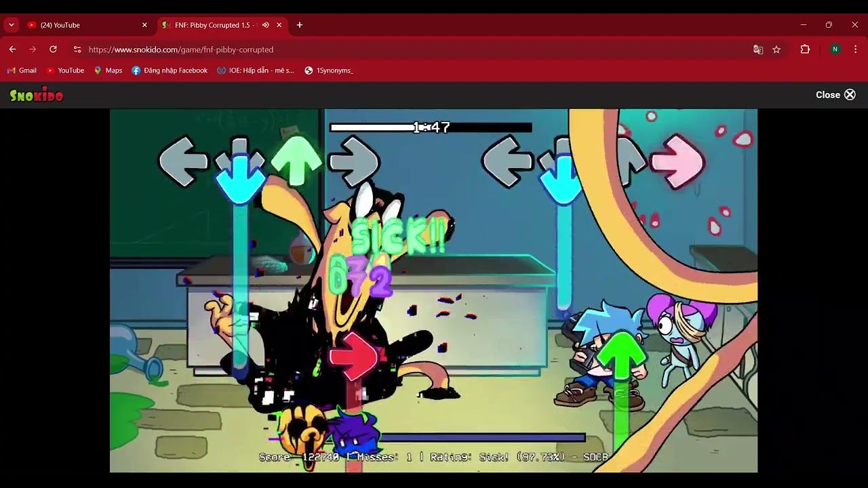Image resolution: width=868 pixels, height=488 pixels.
Task: Translate this page icon
Action: [x=758, y=49]
